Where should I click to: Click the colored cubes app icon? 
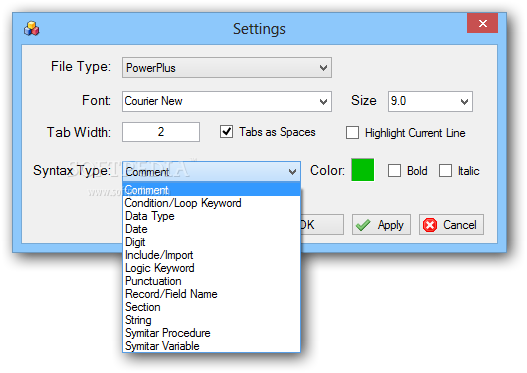point(32,29)
